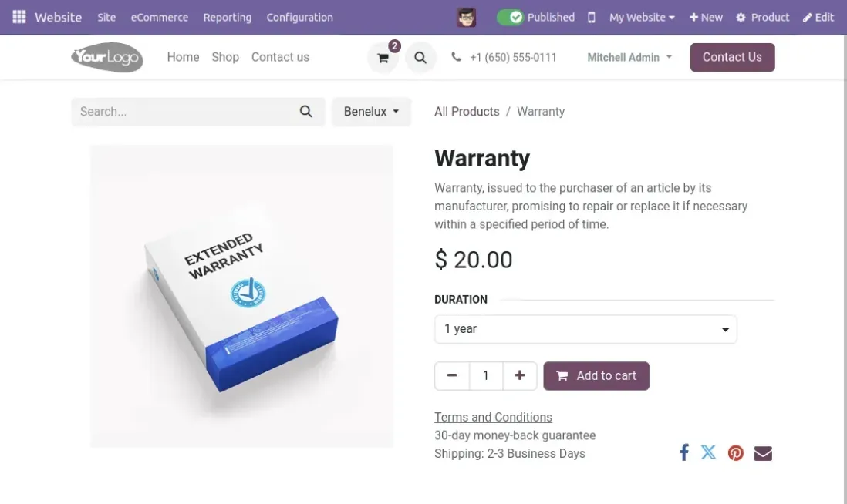Click Add to cart button
847x504 pixels.
[596, 376]
